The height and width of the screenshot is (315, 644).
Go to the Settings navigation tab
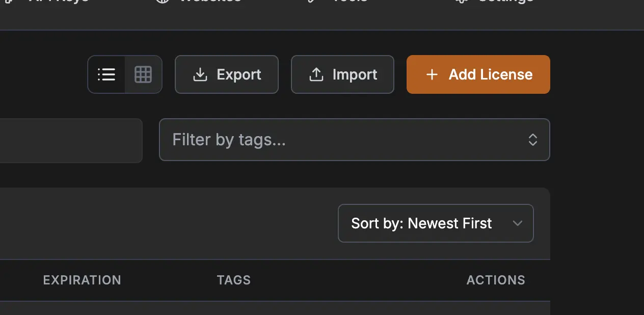[x=504, y=2]
